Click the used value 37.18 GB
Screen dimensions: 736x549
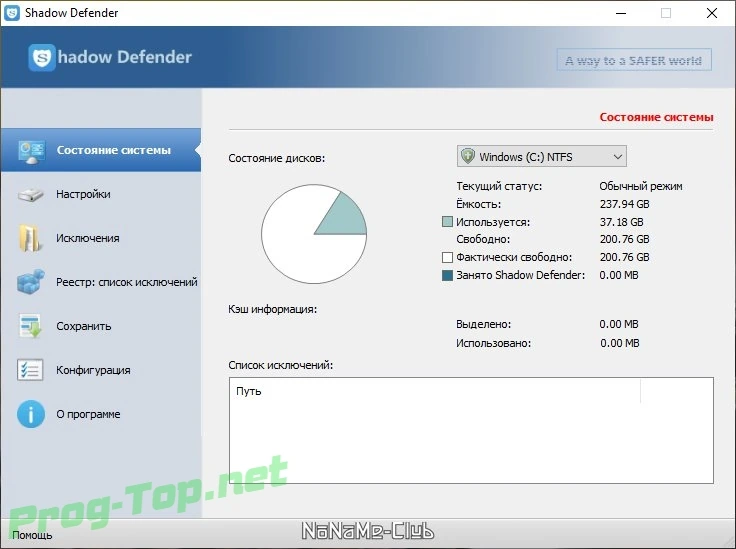(x=621, y=222)
